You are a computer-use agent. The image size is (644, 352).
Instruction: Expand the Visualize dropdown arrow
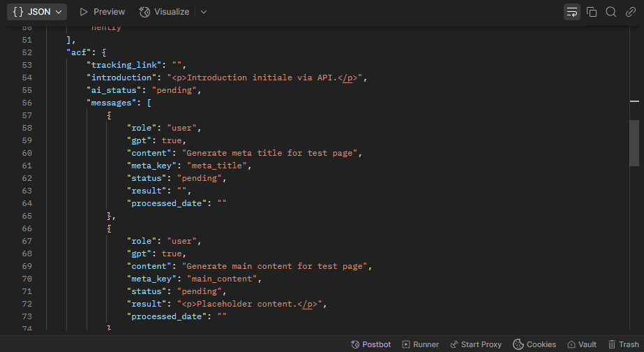[x=203, y=12]
